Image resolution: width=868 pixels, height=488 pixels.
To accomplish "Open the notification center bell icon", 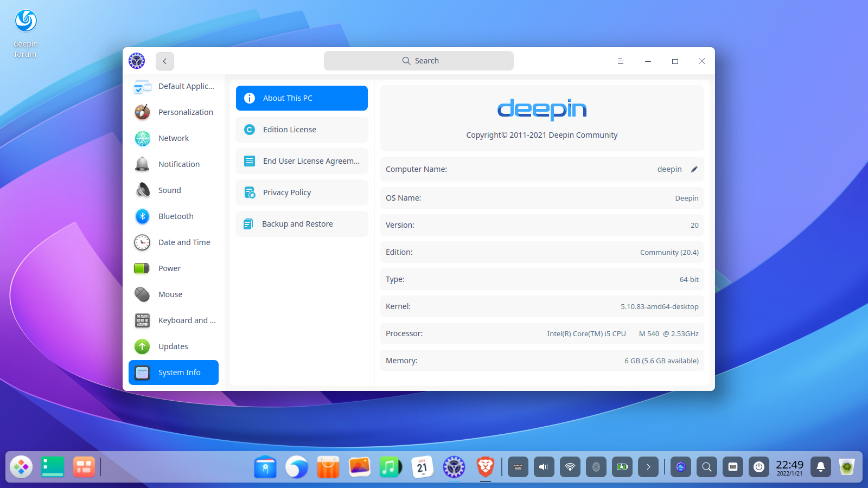I will coord(821,467).
